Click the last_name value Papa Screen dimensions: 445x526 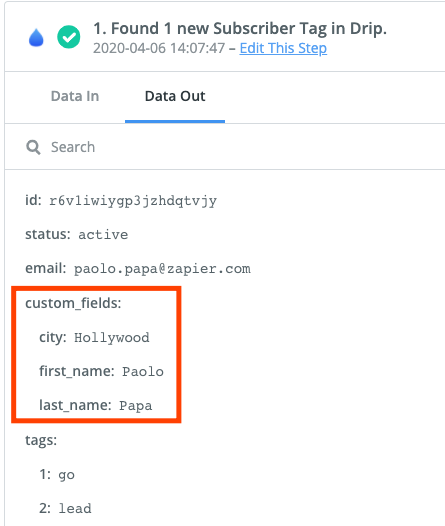point(135,406)
